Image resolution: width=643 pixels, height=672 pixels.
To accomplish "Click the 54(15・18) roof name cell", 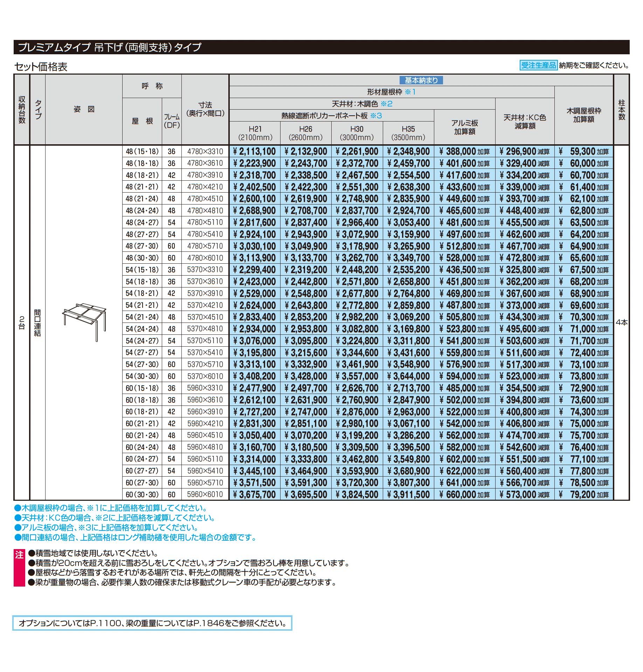I will point(142,270).
